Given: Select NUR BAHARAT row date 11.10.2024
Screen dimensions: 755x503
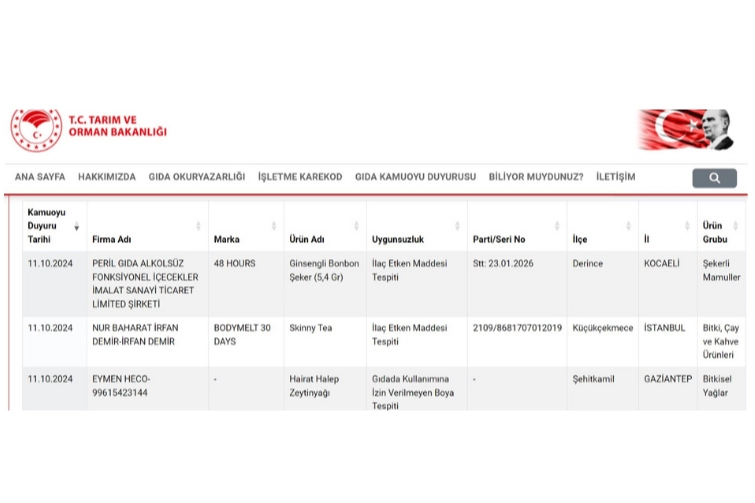Looking at the screenshot, I should point(54,341).
